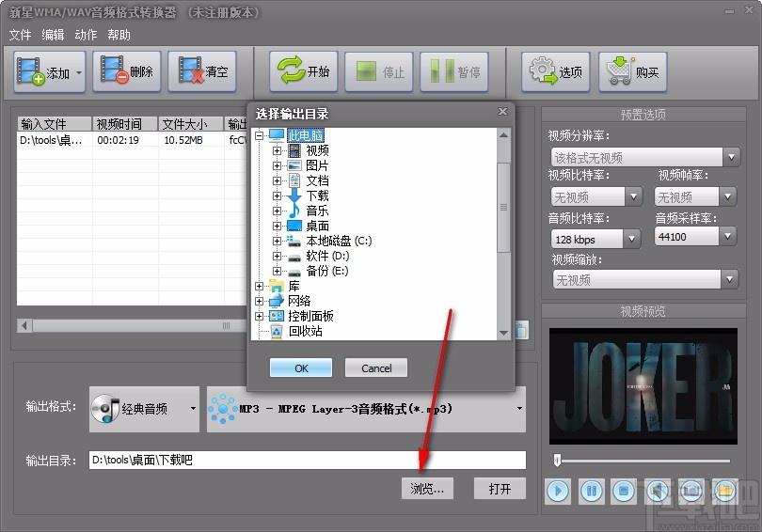762x532 pixels.
Task: Expand the 图片 folder node
Action: [277, 166]
